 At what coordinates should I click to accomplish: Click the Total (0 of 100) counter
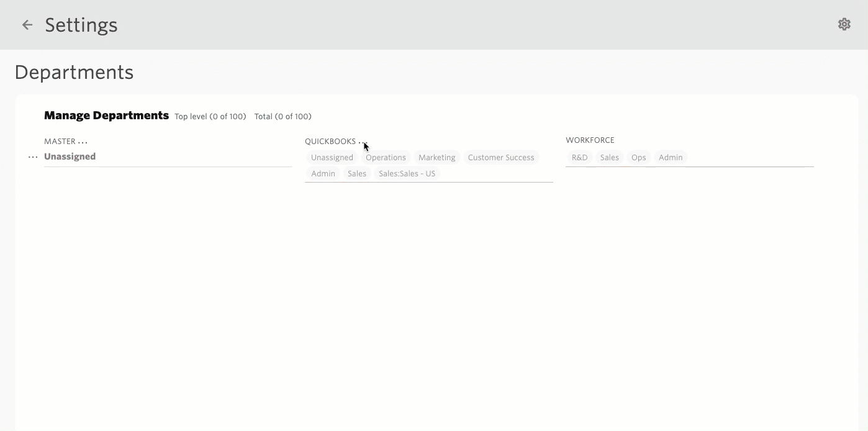[x=283, y=117]
